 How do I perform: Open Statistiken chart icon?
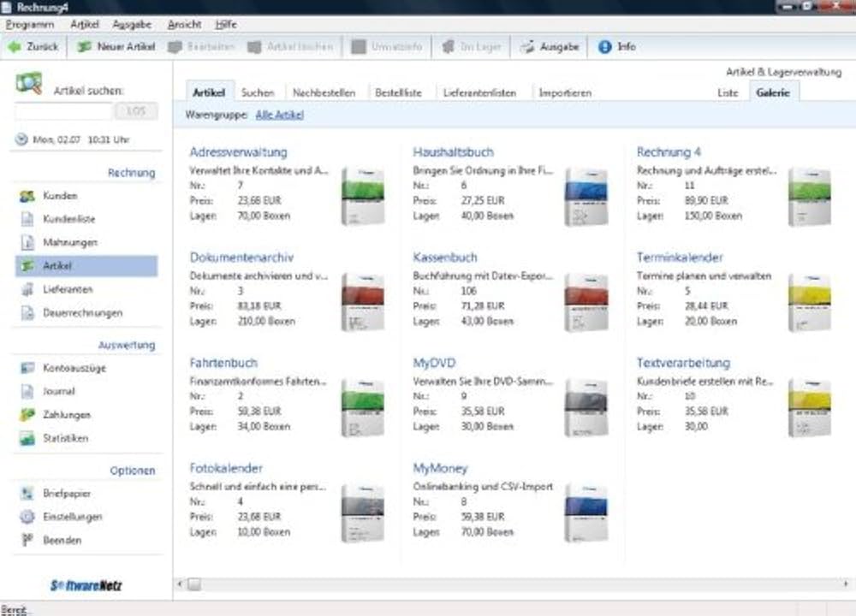click(x=27, y=438)
